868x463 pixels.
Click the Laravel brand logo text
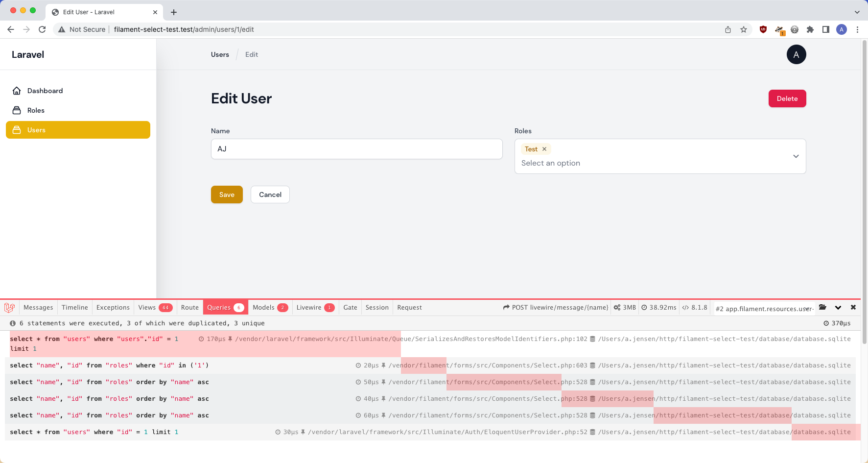pyautogui.click(x=28, y=54)
